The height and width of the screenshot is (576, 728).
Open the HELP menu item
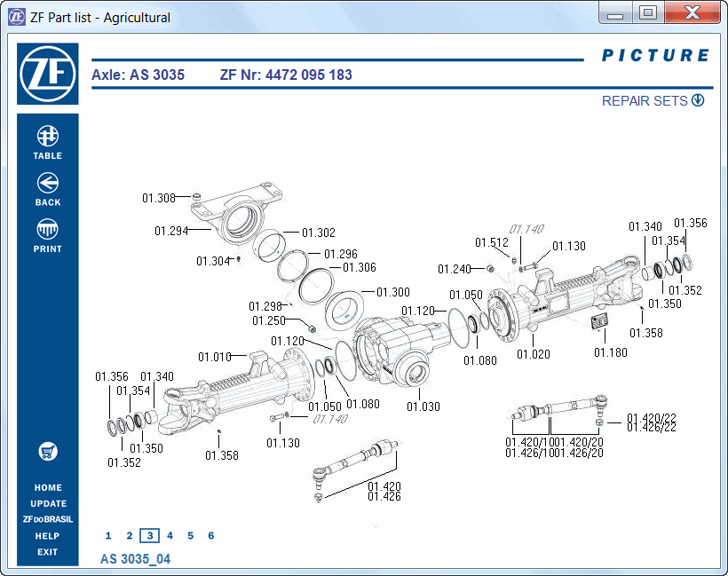48,536
